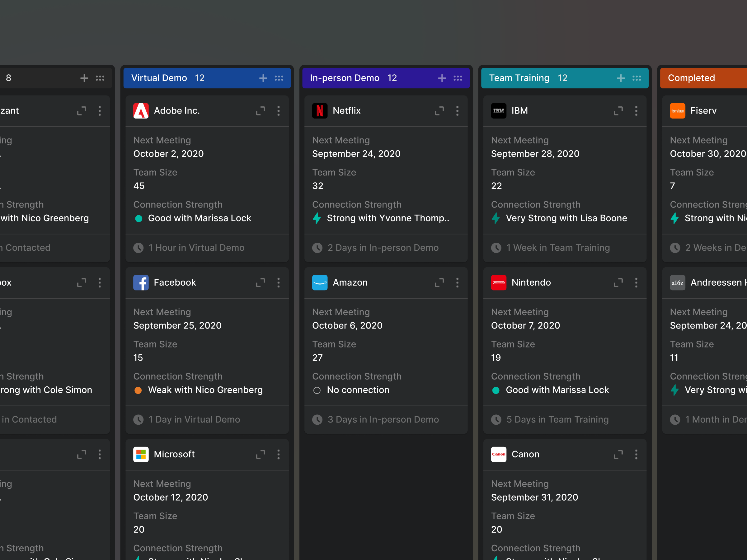Select the In-person Demo column header
The image size is (747, 560).
tap(386, 78)
